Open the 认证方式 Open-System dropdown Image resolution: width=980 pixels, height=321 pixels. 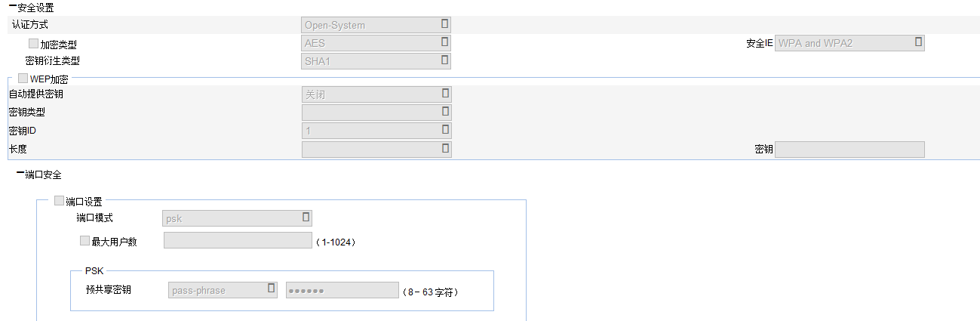(x=376, y=25)
